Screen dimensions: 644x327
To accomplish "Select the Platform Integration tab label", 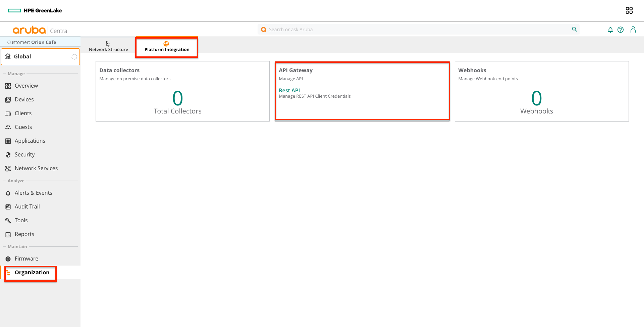I will (167, 49).
